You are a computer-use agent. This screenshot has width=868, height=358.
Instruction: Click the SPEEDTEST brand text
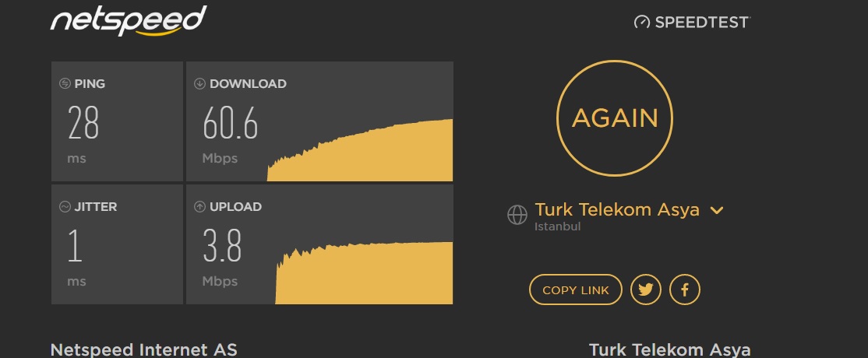point(702,22)
